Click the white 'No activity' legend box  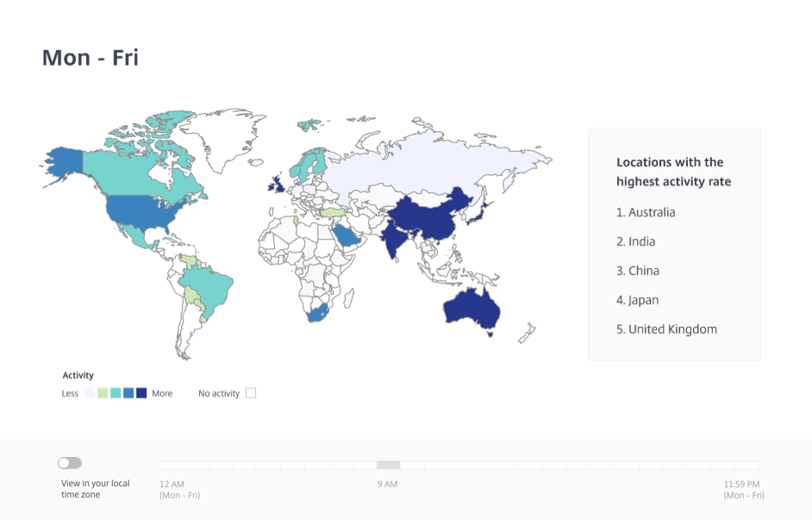(x=251, y=393)
